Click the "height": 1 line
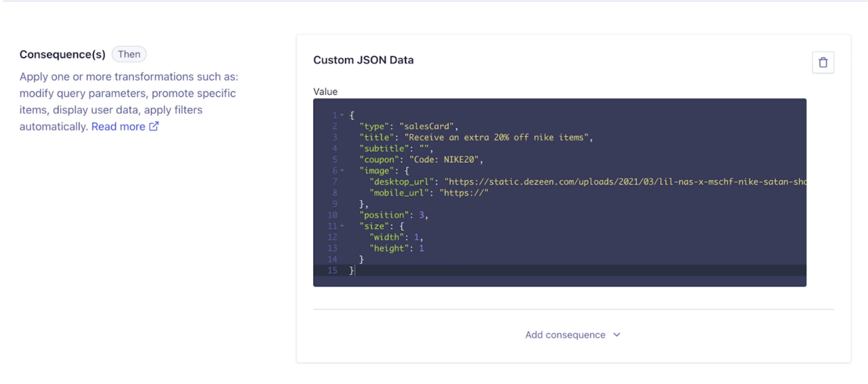The width and height of the screenshot is (868, 384). (397, 248)
